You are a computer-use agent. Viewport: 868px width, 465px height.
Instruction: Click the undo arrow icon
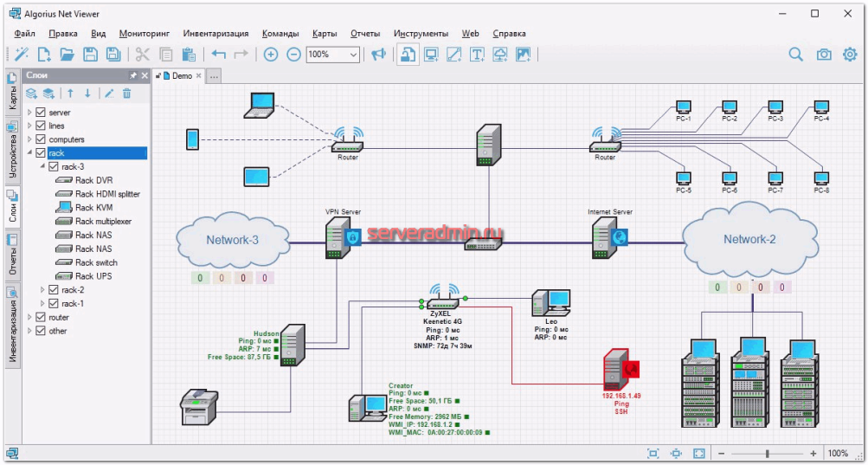click(219, 55)
